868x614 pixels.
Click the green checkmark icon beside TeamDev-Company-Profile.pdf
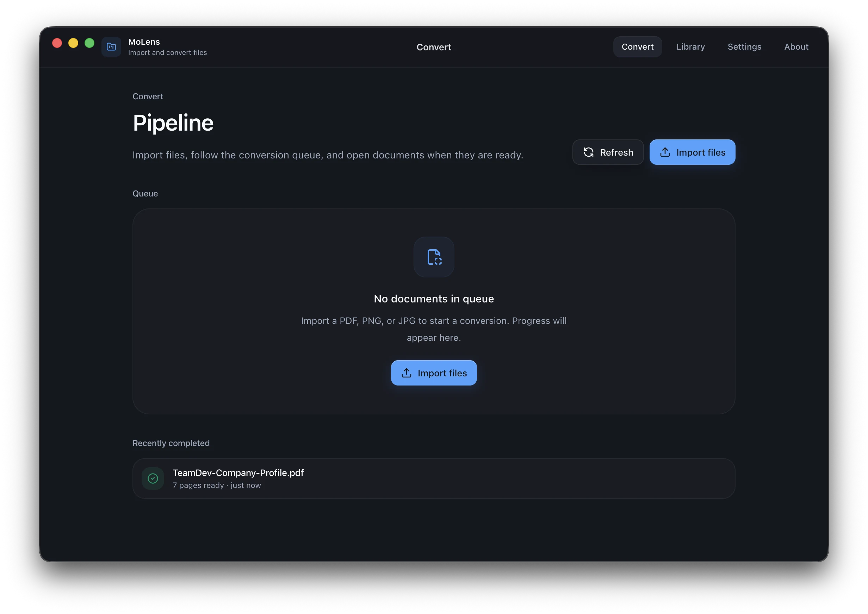tap(153, 479)
